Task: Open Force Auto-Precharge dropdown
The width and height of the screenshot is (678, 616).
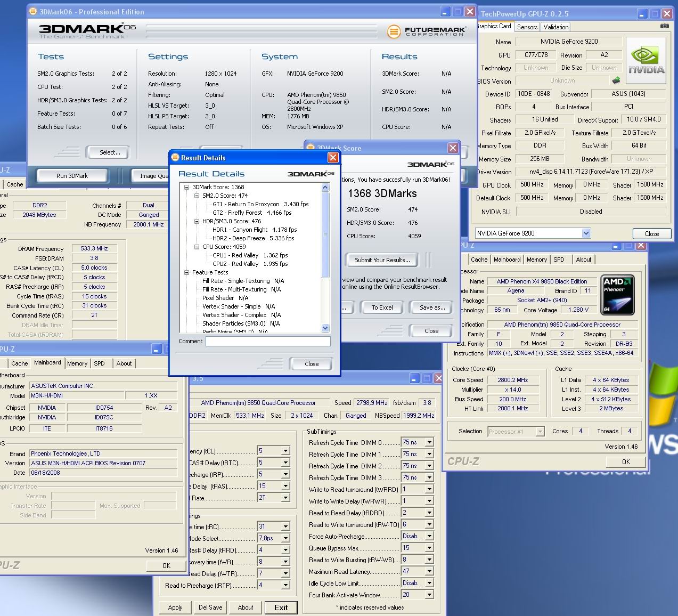Action: click(x=429, y=536)
